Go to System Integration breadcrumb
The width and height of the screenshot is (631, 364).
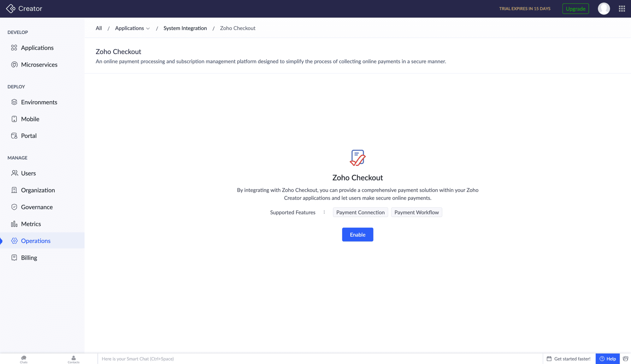185,28
